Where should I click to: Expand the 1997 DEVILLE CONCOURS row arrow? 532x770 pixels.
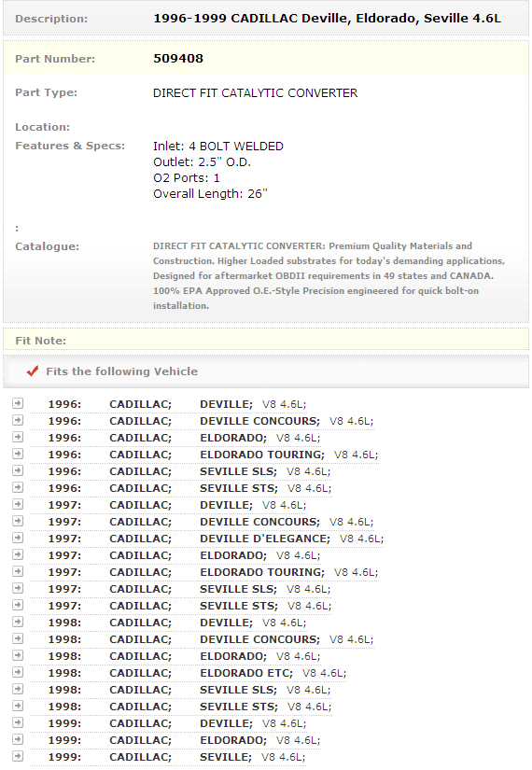click(x=18, y=521)
